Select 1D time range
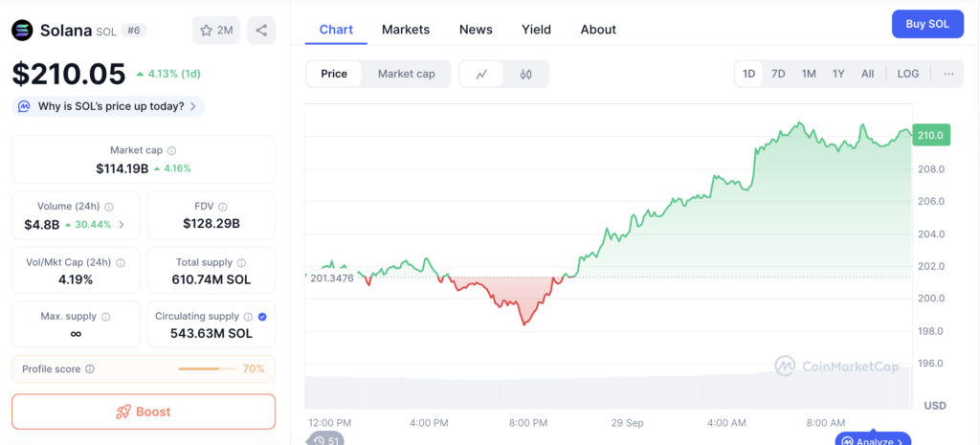The width and height of the screenshot is (980, 445). click(x=748, y=74)
